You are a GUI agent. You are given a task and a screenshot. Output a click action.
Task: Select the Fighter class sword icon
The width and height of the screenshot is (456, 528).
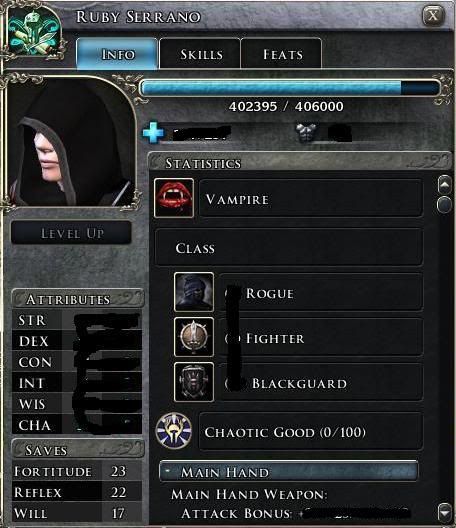[x=194, y=337]
